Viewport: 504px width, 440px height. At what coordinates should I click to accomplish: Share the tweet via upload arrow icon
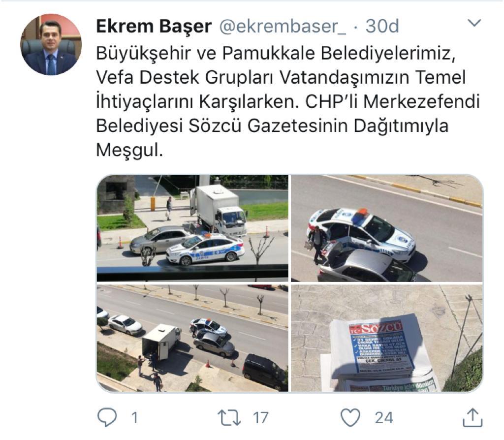472,417
